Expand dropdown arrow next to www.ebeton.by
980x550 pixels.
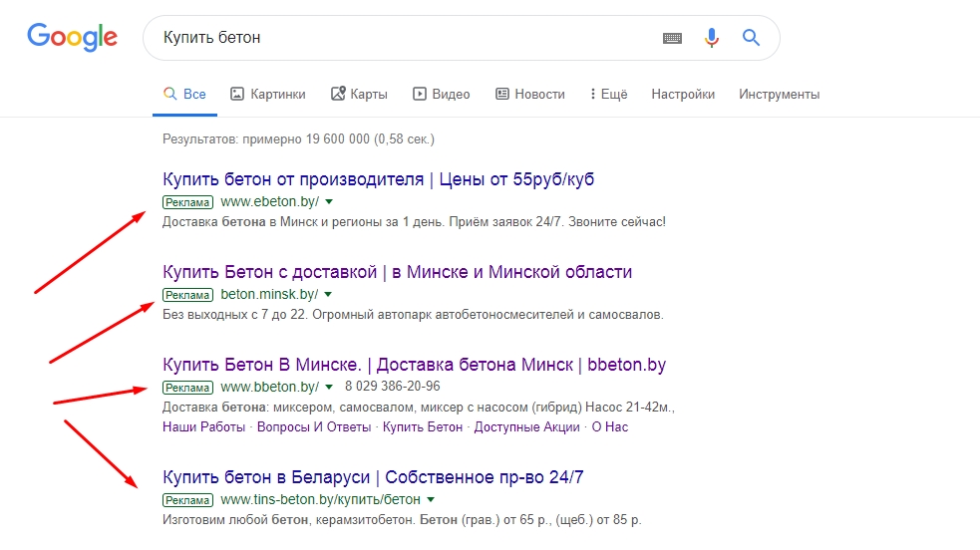point(328,202)
